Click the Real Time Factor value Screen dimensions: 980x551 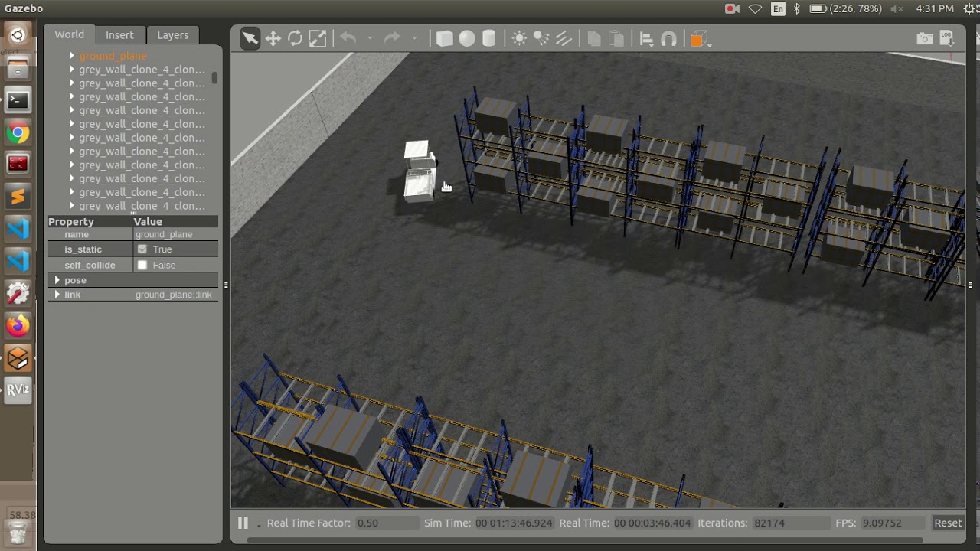387,523
